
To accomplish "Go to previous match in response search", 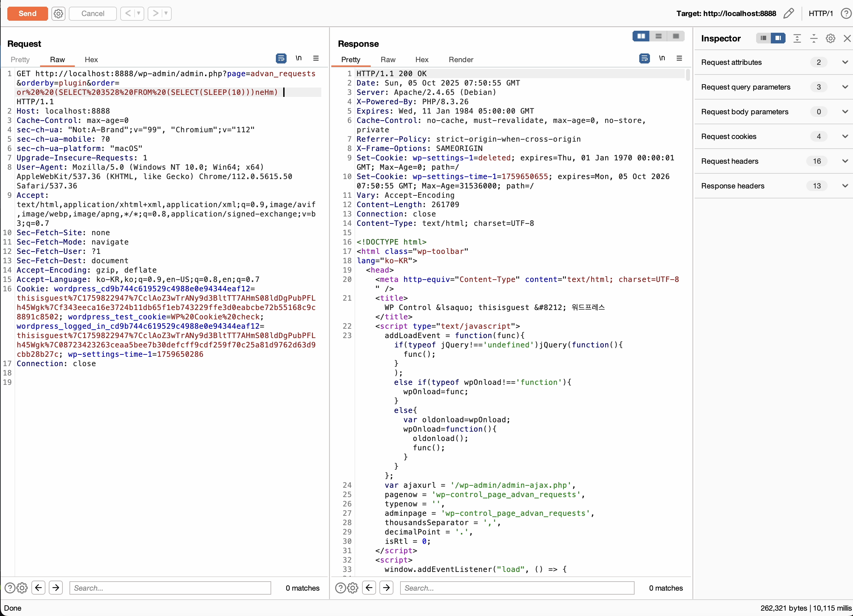I will [369, 587].
